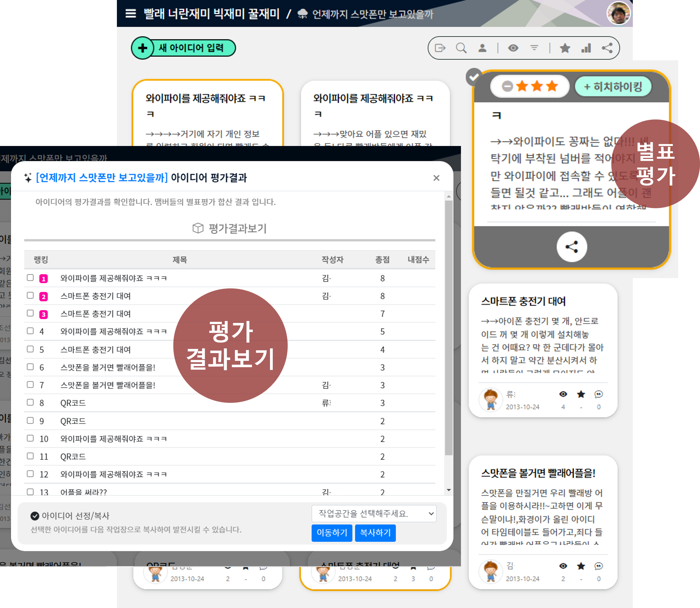The height and width of the screenshot is (608, 700).
Task: Open the hamburger menu icon
Action: 130,14
